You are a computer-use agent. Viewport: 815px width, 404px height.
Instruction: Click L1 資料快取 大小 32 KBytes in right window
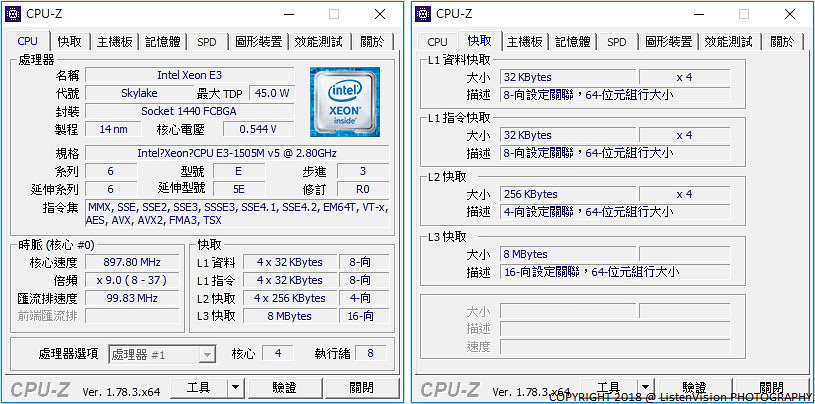(x=568, y=77)
